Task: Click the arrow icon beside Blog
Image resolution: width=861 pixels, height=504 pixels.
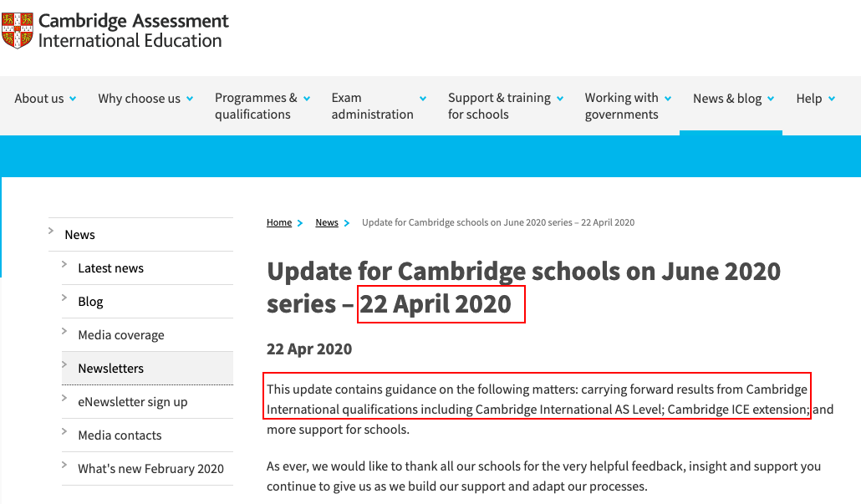Action: tap(65, 298)
